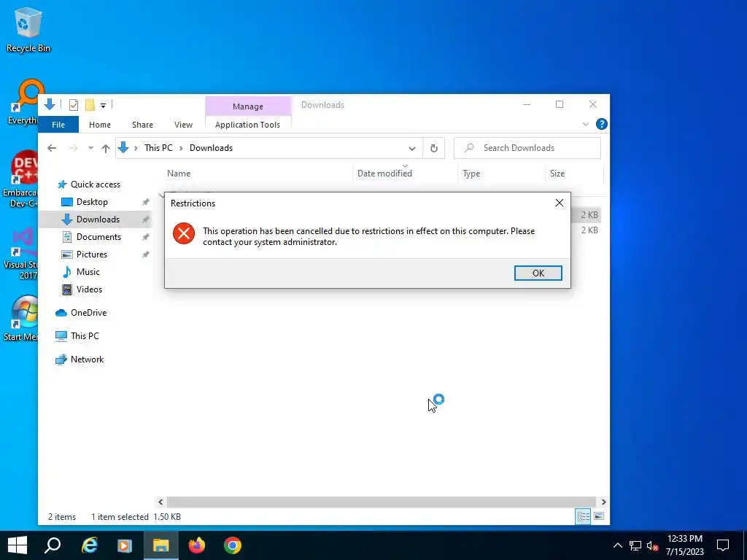The height and width of the screenshot is (560, 747).
Task: Switch to Details view layout icon
Action: click(x=583, y=517)
